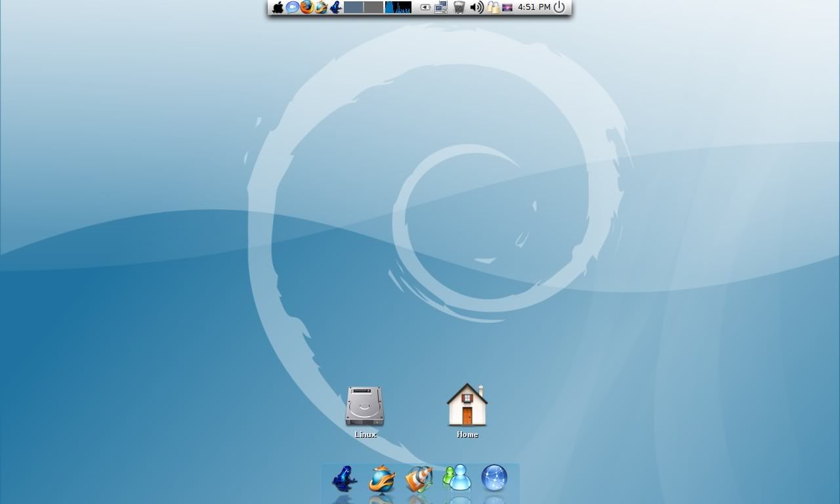Launch the Firefox globe icon in dock
The height and width of the screenshot is (504, 840).
[382, 478]
